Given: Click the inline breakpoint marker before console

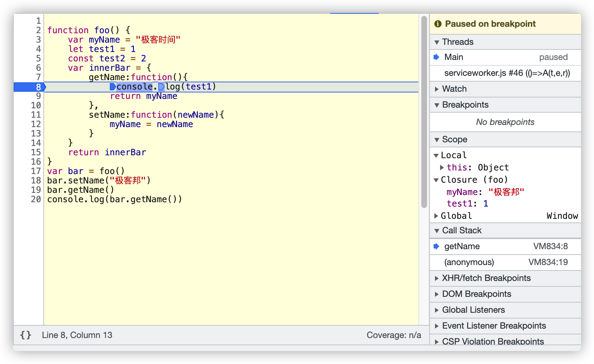Looking at the screenshot, I should pos(113,87).
